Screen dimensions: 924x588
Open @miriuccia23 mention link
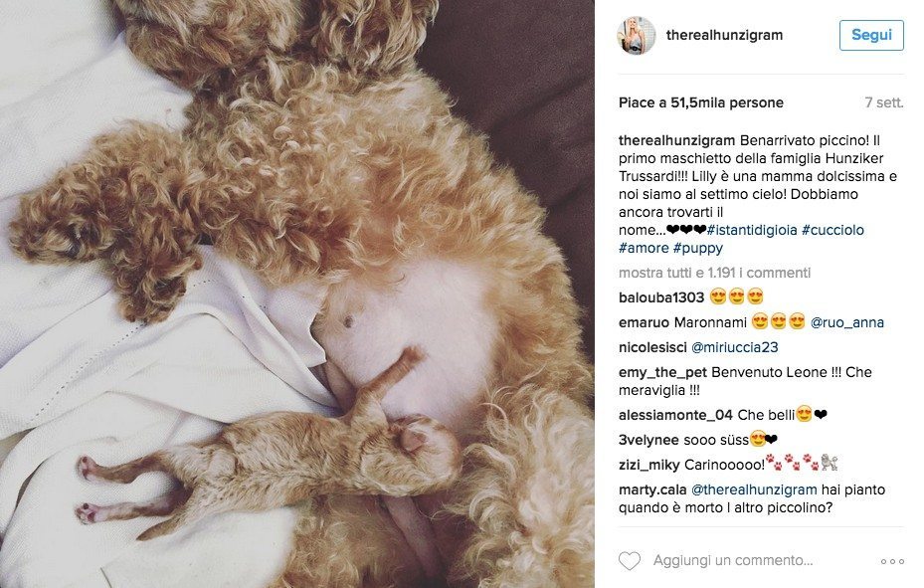click(x=734, y=347)
